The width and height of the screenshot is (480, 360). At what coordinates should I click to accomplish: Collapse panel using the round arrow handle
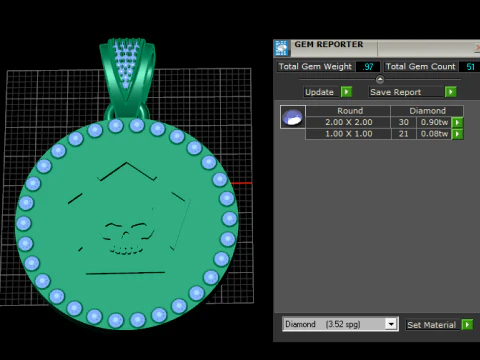pos(380,79)
